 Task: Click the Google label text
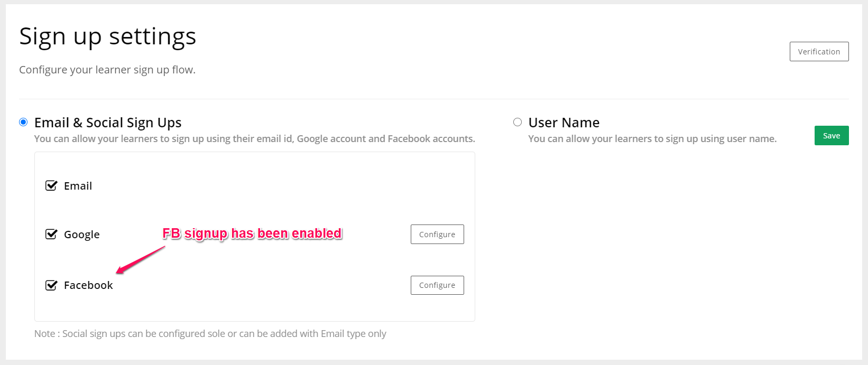[x=82, y=235]
